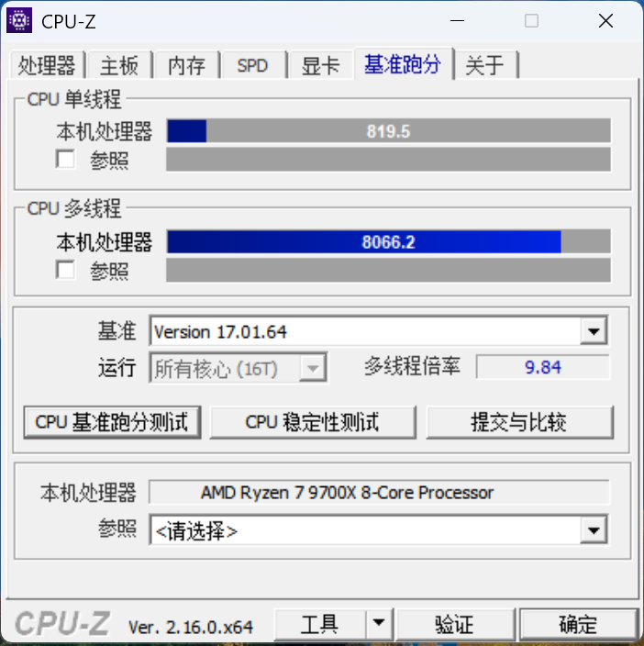Click 提交与比较 button

519,422
